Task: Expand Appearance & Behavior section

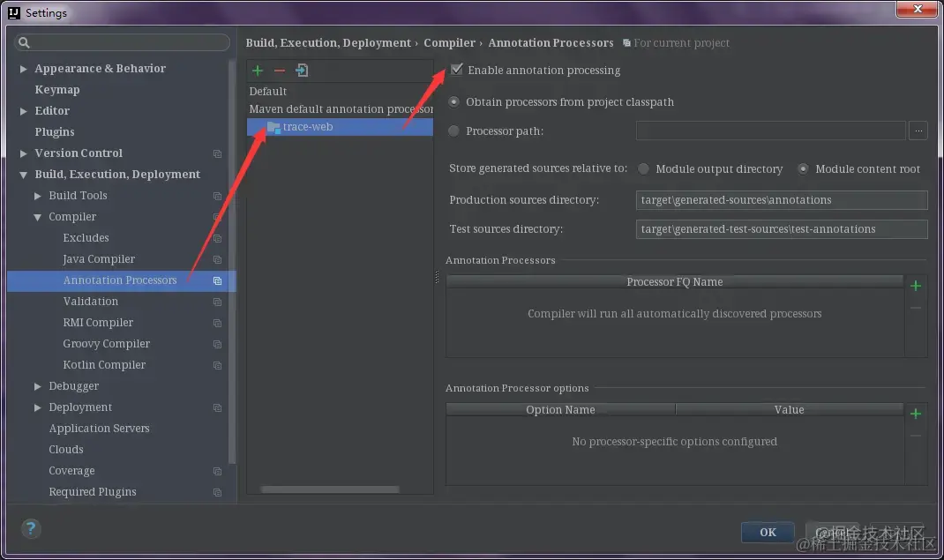Action: point(23,69)
